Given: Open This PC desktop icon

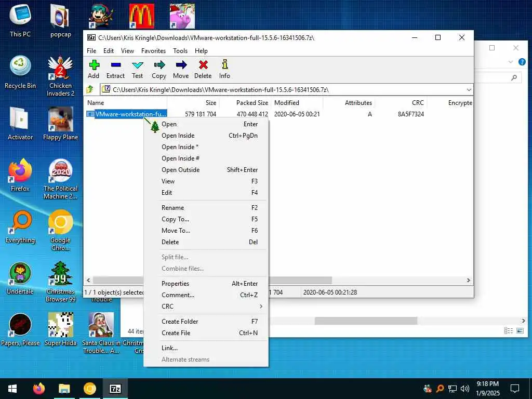Looking at the screenshot, I should pos(20,19).
